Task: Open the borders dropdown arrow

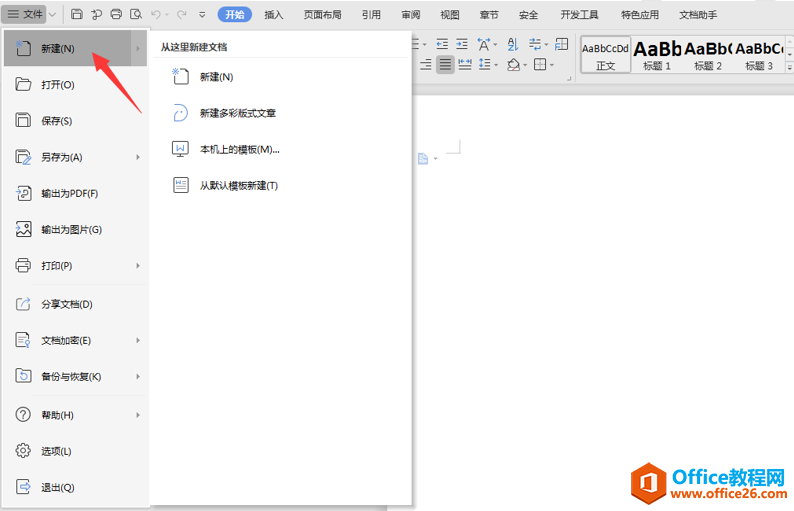Action: point(551,65)
